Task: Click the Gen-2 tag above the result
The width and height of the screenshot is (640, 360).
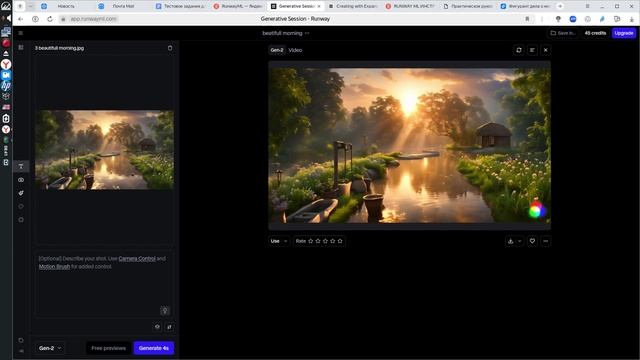Action: pyautogui.click(x=277, y=50)
